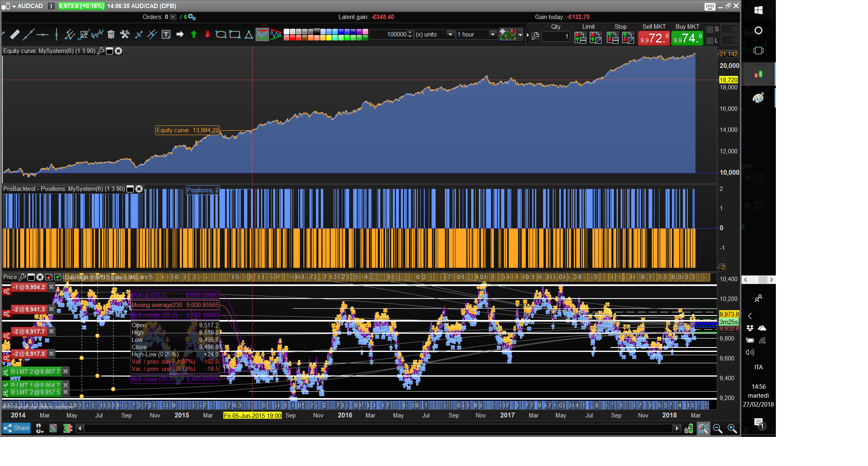
Task: Open the hammer and wrench settings tool
Action: pos(124,35)
